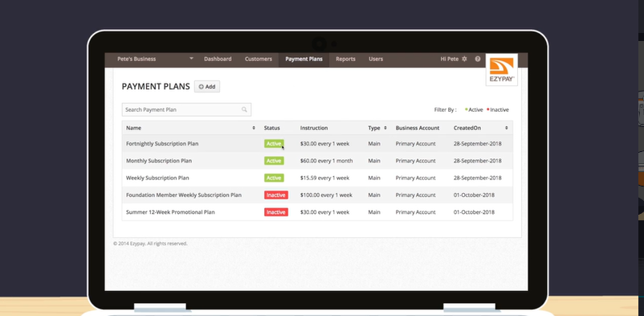
Task: Go to the Dashboard tab
Action: [218, 59]
